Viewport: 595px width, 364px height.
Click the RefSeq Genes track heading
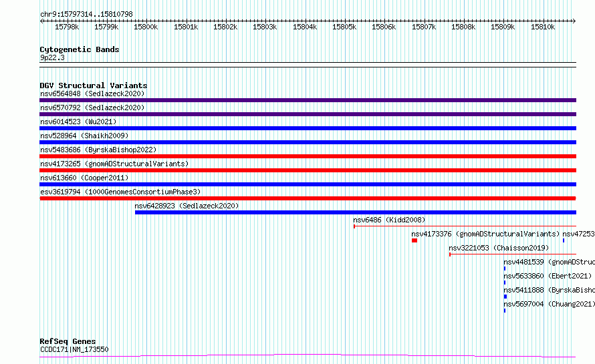click(68, 341)
